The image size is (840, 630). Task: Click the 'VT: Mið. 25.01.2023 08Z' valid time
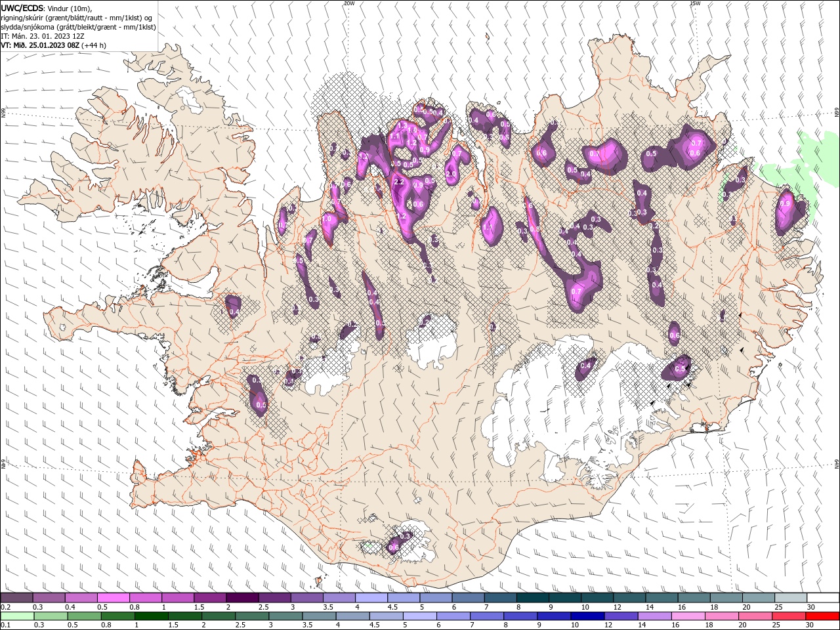tap(40, 45)
